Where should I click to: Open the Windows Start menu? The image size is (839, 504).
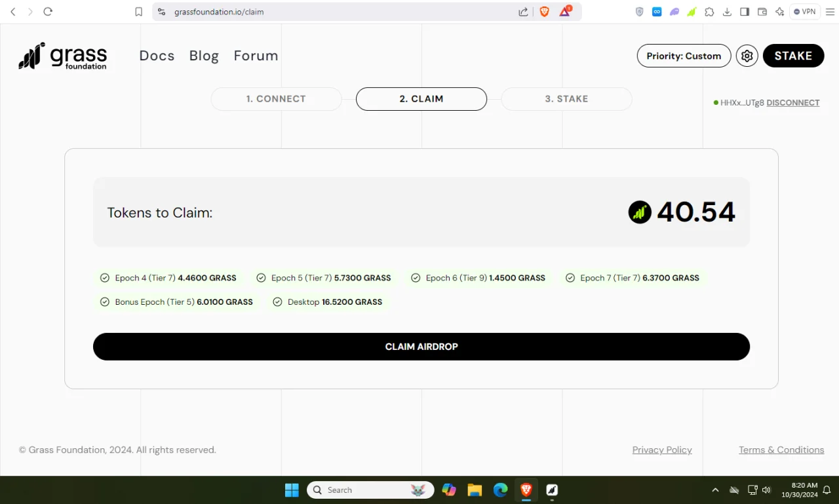(292, 490)
